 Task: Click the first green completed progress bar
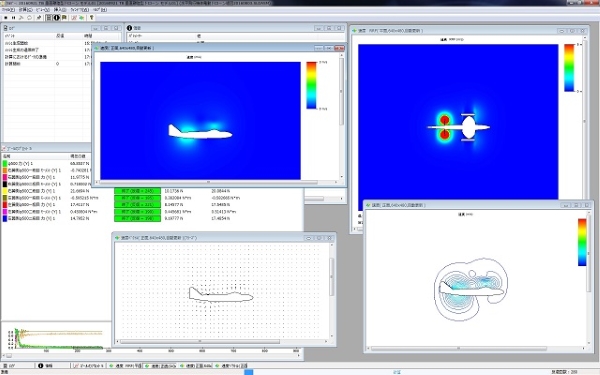coord(137,191)
